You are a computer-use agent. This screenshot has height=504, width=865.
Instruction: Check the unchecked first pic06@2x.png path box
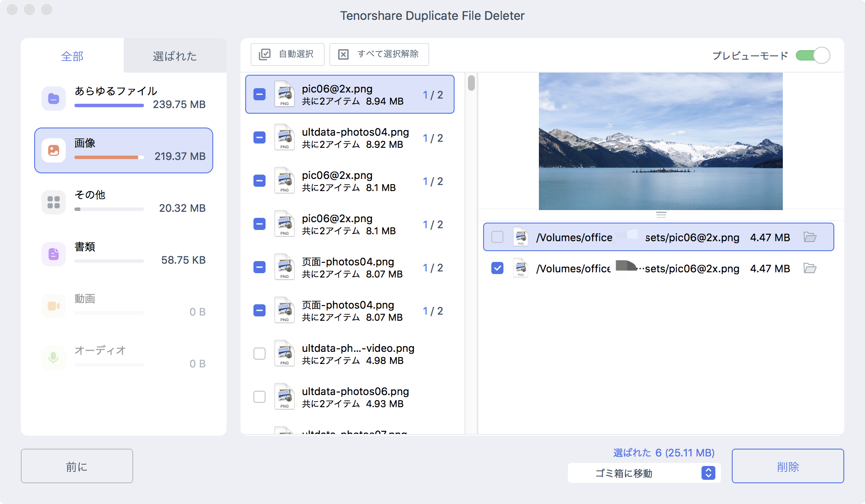(x=497, y=237)
